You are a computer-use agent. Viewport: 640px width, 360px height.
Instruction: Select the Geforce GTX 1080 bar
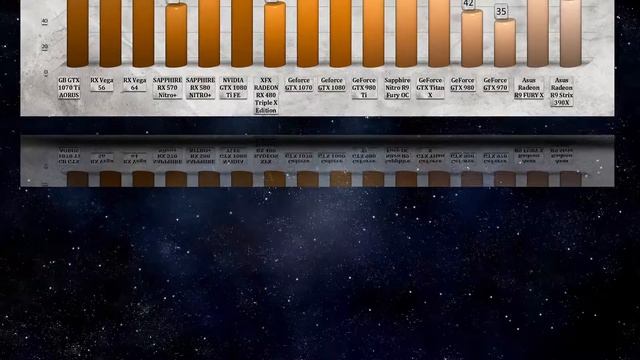click(x=340, y=33)
